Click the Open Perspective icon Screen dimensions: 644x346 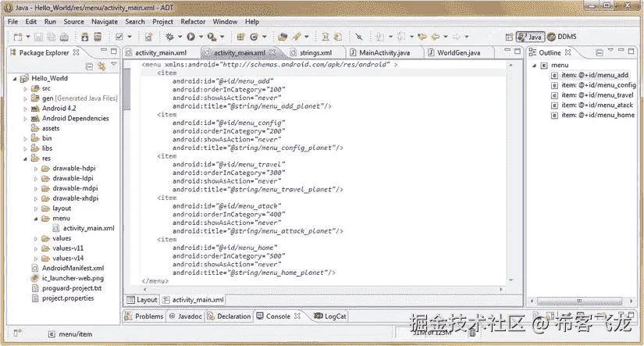coord(509,37)
